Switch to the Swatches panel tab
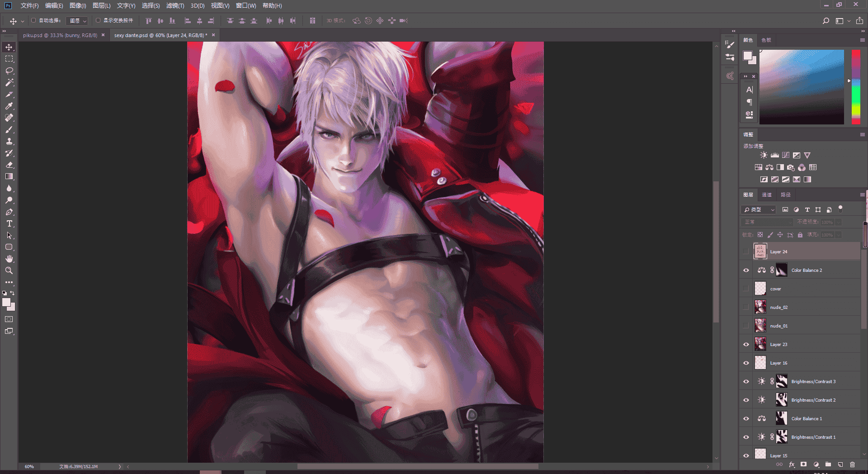The height and width of the screenshot is (474, 868). point(766,40)
